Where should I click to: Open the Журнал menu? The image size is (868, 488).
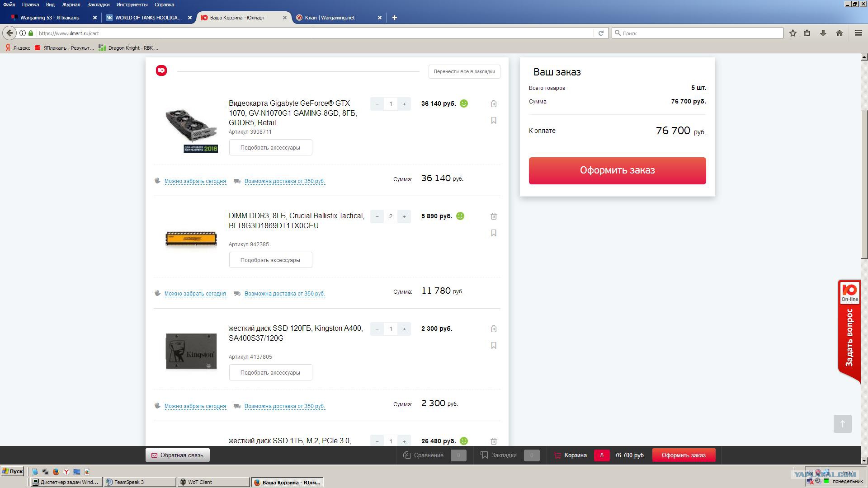[x=71, y=5]
